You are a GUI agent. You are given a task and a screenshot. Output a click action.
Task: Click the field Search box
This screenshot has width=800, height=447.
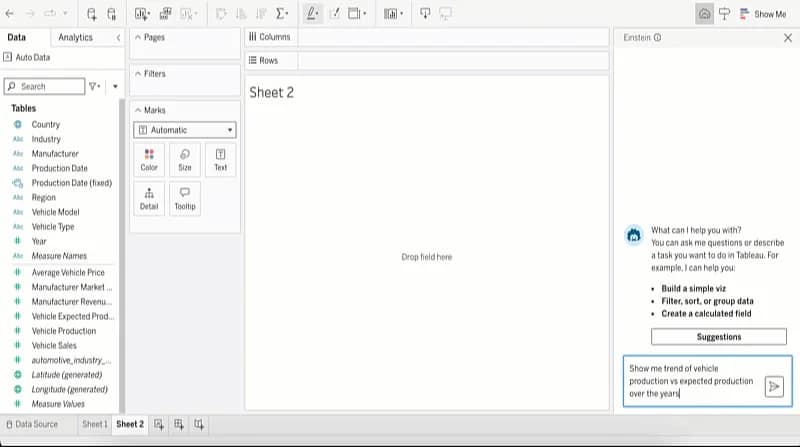[45, 87]
